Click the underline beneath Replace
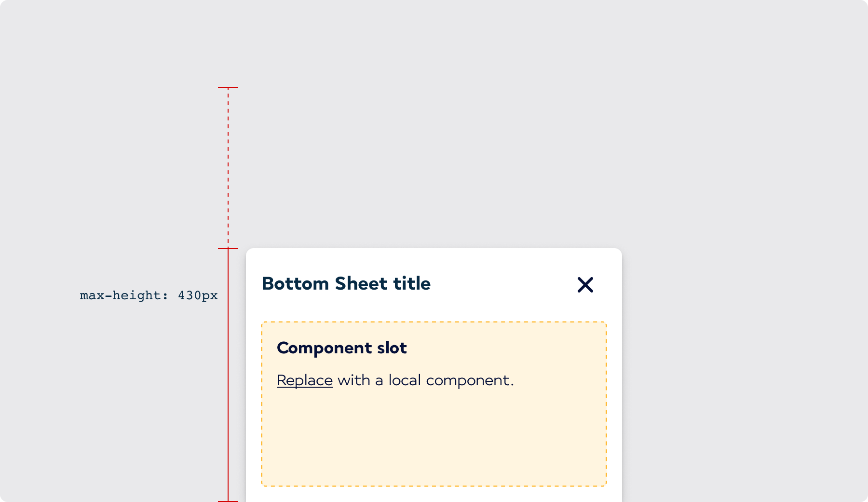 point(304,389)
